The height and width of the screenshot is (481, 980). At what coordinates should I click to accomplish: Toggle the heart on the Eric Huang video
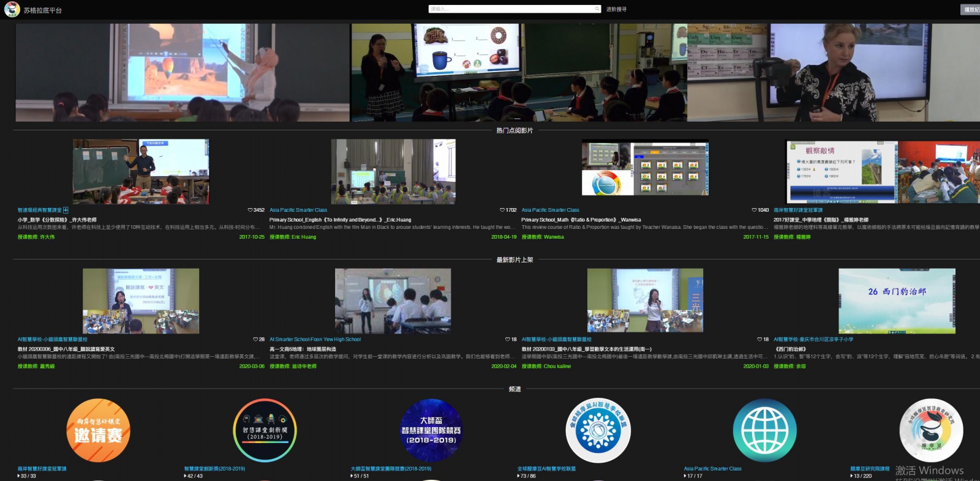point(502,210)
